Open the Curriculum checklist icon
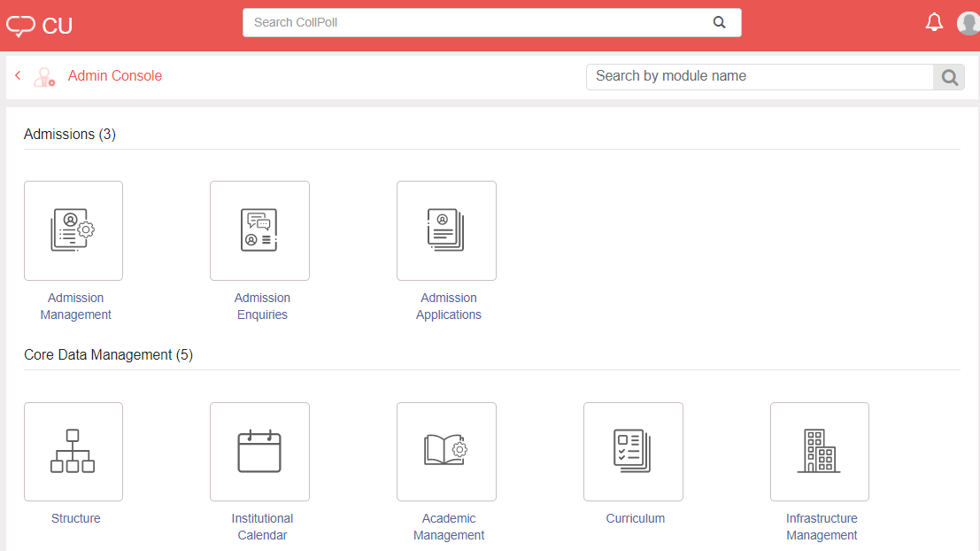 [x=633, y=452]
